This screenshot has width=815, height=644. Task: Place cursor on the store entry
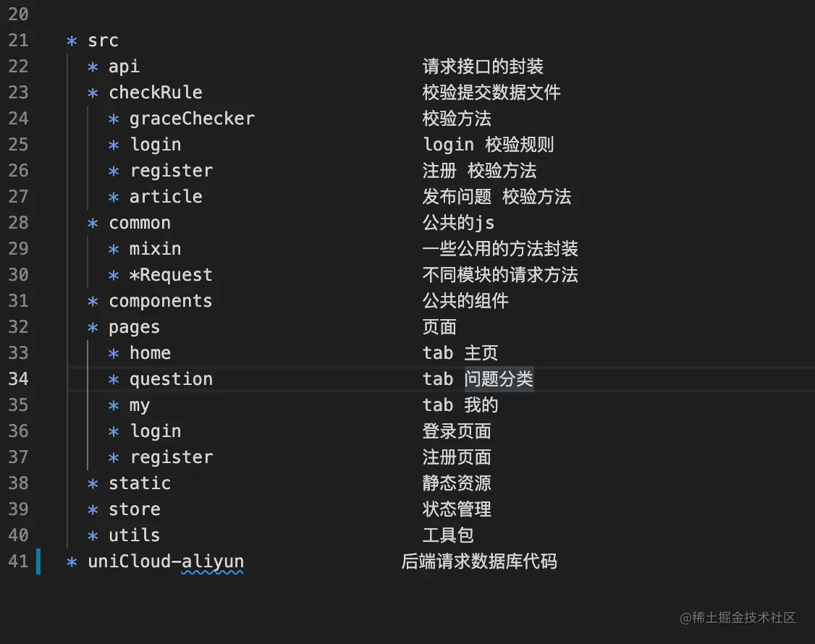click(x=135, y=509)
